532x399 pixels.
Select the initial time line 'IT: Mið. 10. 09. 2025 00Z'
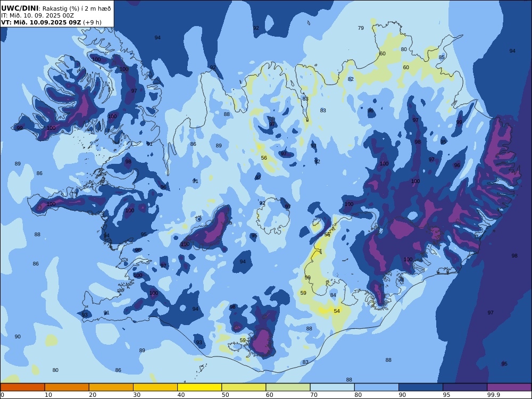click(x=37, y=15)
